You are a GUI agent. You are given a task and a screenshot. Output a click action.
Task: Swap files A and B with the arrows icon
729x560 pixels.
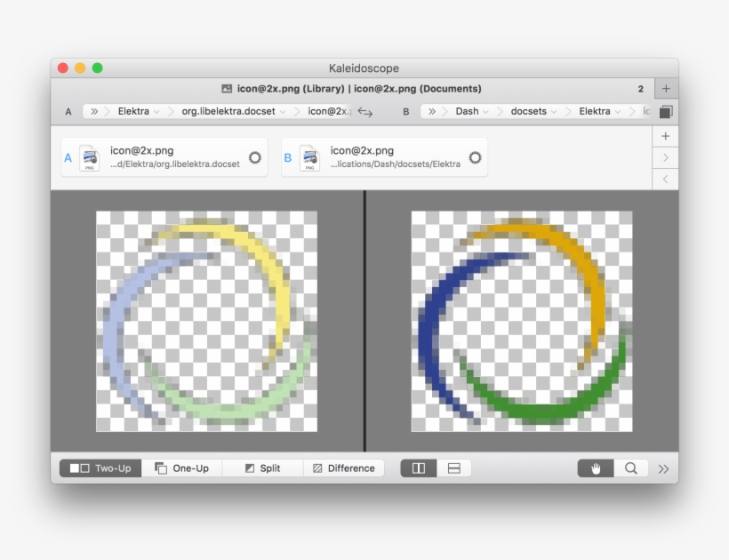click(x=364, y=111)
